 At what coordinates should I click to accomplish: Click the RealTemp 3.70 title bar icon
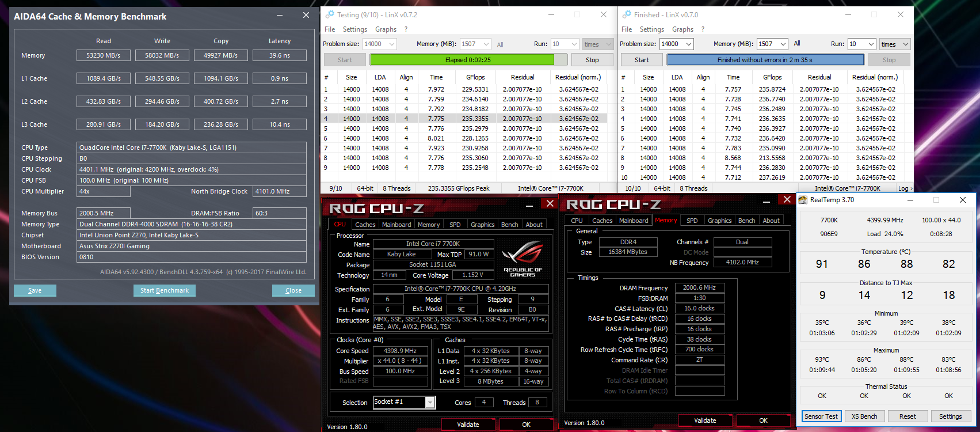pyautogui.click(x=803, y=200)
